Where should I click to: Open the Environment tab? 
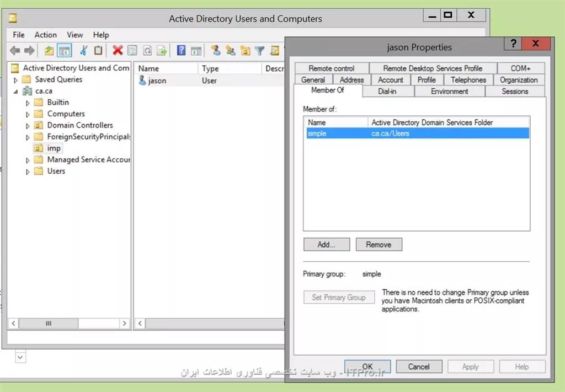(449, 92)
